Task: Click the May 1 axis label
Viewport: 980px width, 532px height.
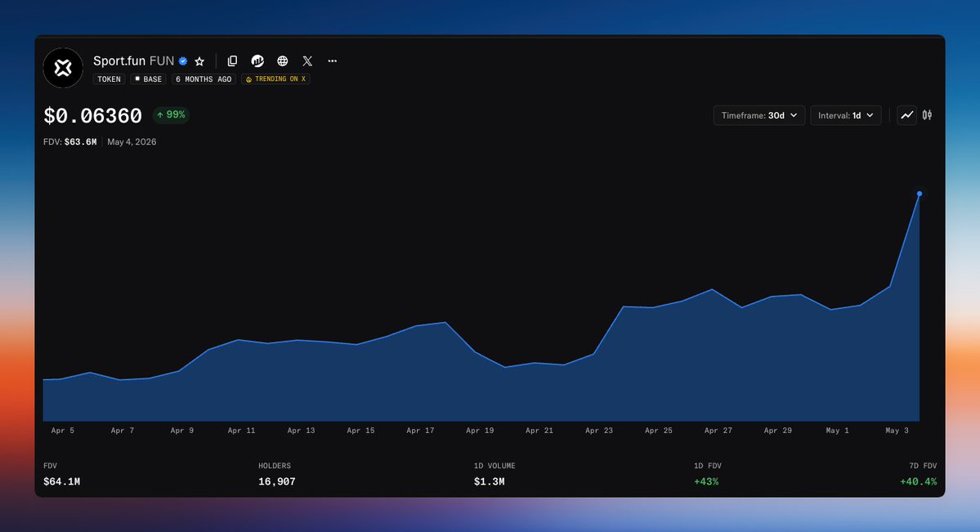Action: click(838, 431)
